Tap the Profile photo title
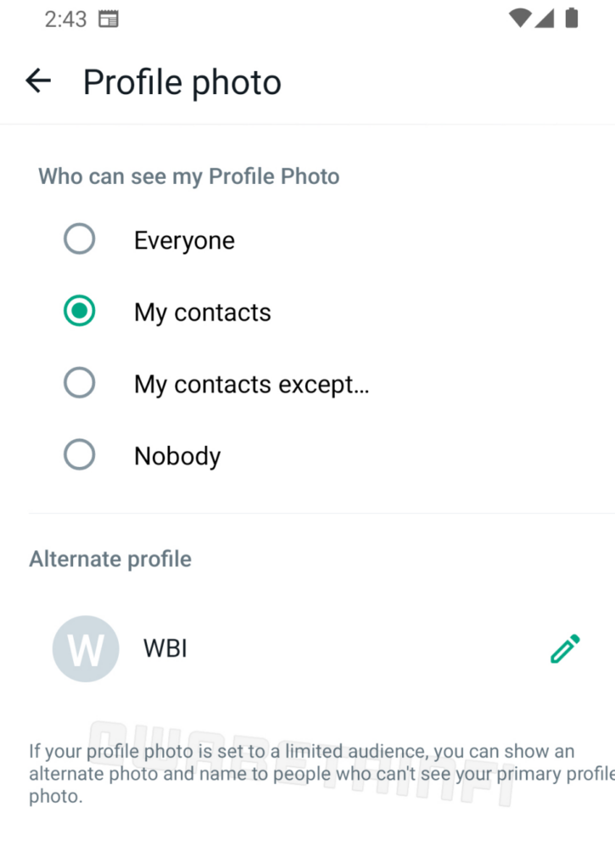Image resolution: width=615 pixels, height=868 pixels. tap(182, 82)
